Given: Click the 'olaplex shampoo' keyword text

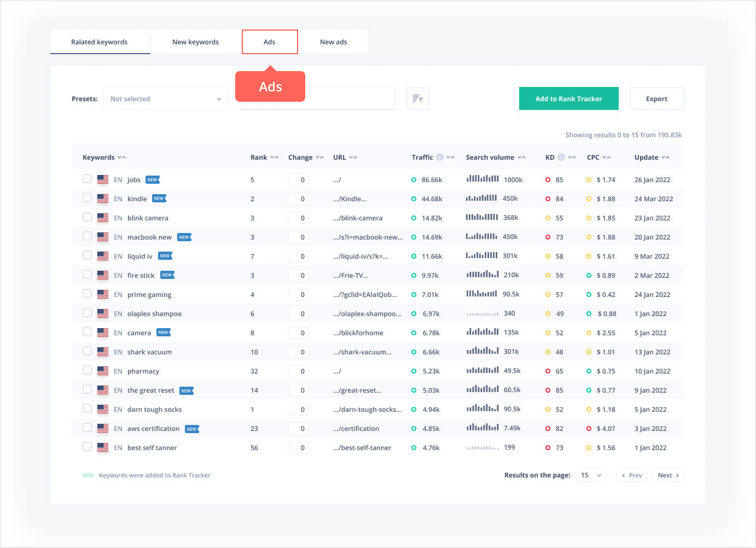Looking at the screenshot, I should (x=154, y=314).
